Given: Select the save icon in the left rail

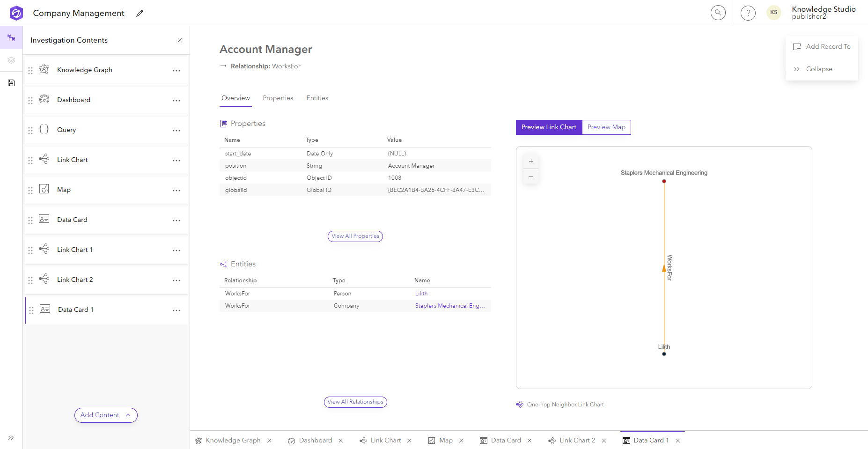Looking at the screenshot, I should tap(11, 83).
